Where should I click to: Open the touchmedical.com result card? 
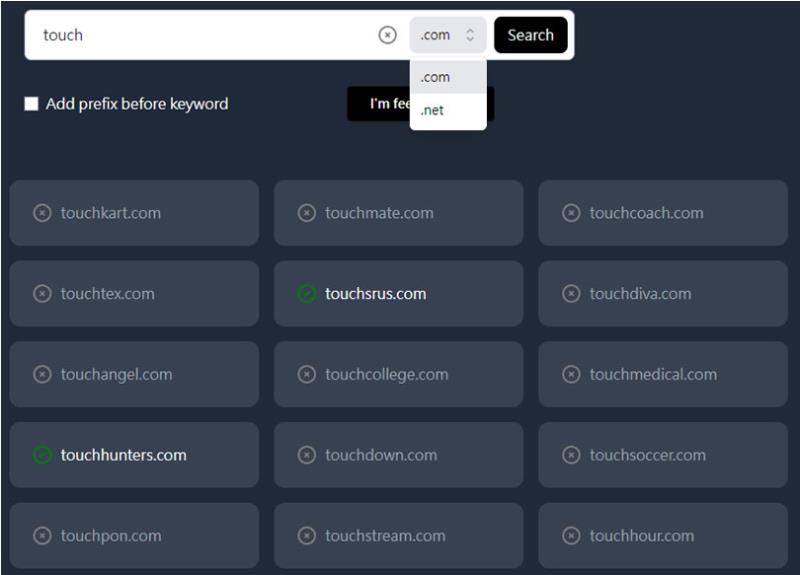pyautogui.click(x=663, y=374)
